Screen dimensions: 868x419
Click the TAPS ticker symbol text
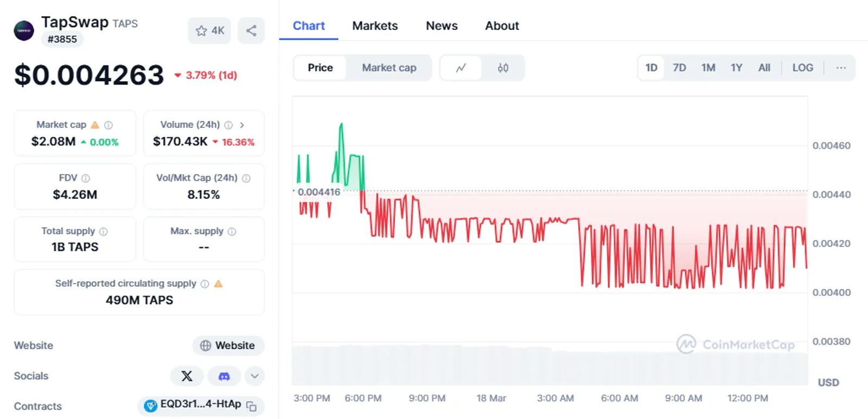[x=125, y=24]
